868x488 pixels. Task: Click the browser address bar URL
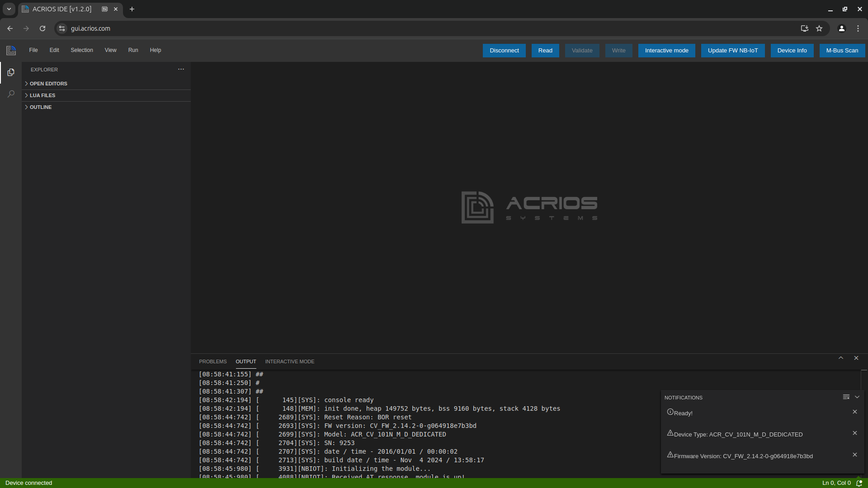[90, 28]
